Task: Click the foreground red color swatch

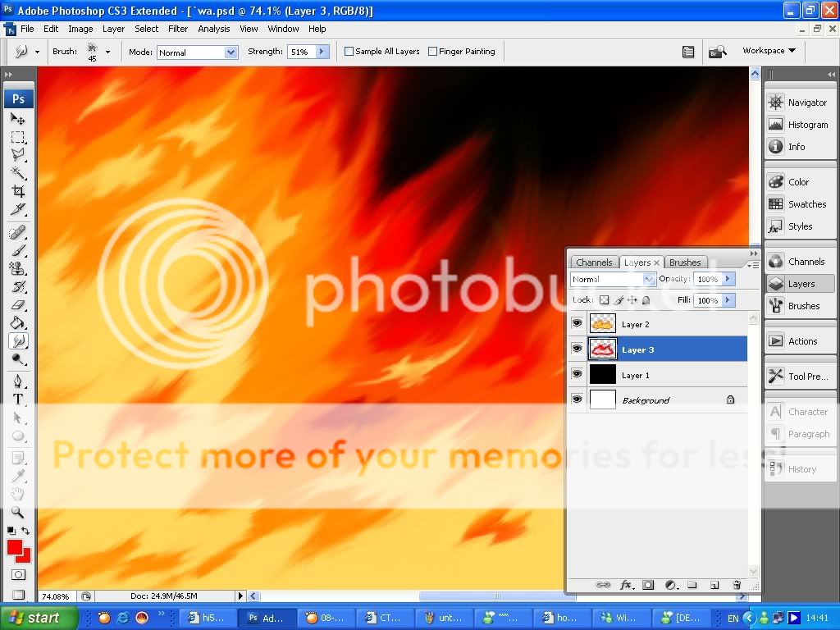Action: (x=15, y=547)
